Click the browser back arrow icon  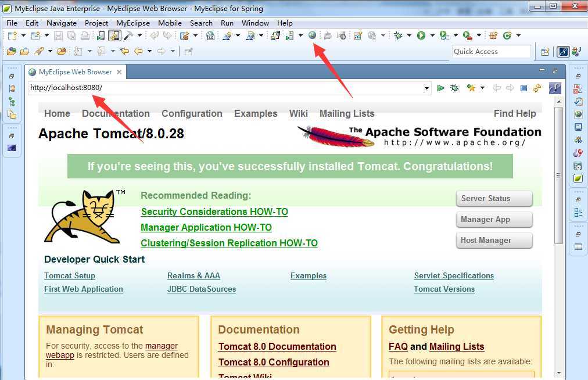(497, 88)
